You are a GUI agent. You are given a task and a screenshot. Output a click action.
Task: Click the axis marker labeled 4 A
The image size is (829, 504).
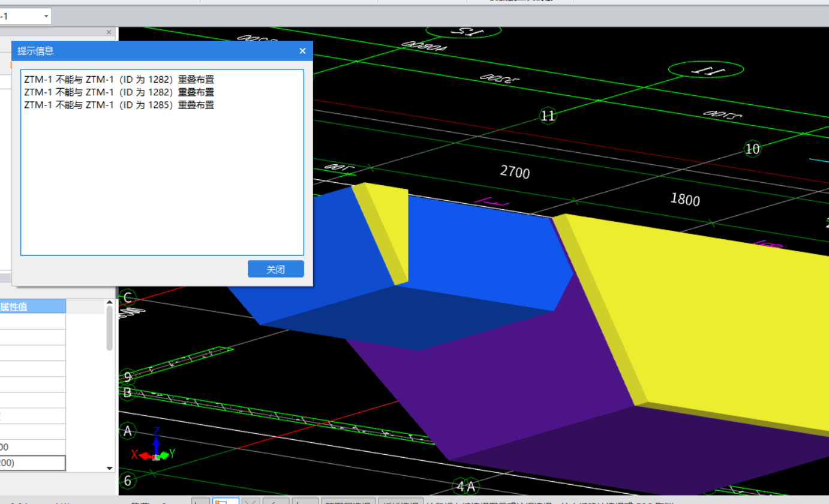466,486
